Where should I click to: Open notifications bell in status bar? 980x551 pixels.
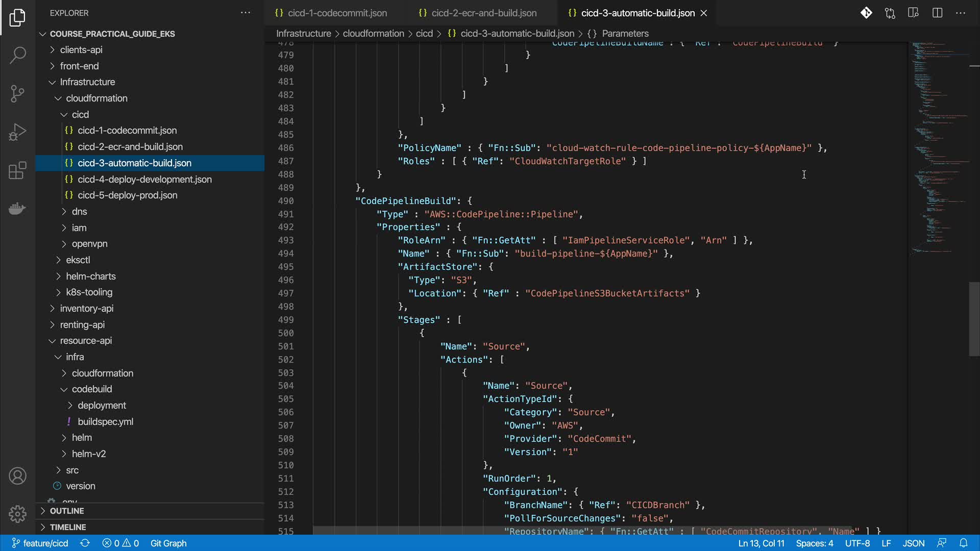pyautogui.click(x=963, y=543)
